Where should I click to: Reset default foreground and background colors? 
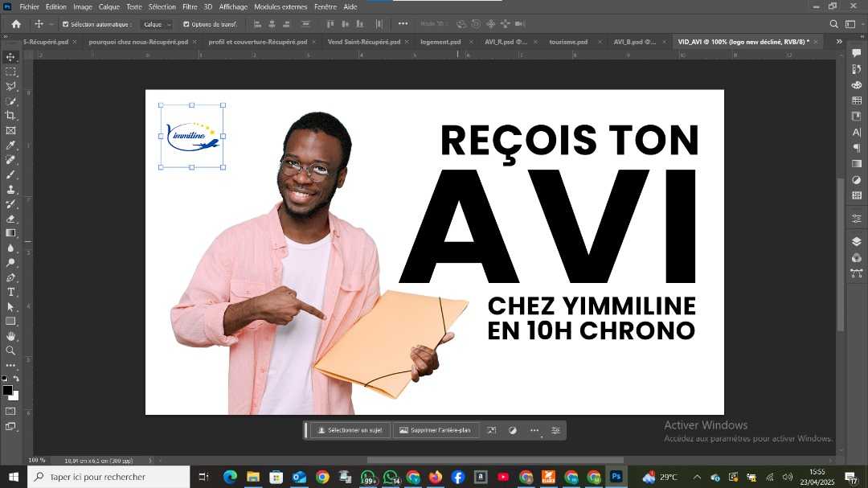click(x=5, y=379)
